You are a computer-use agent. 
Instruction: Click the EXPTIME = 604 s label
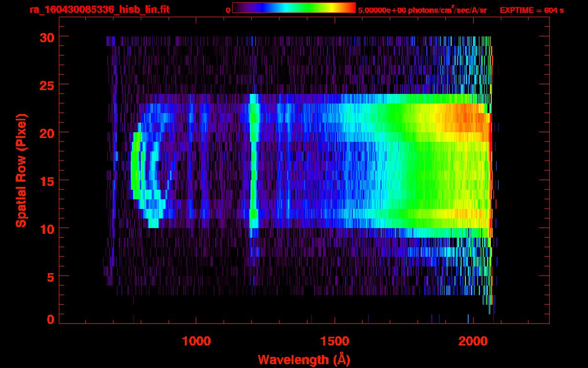531,10
